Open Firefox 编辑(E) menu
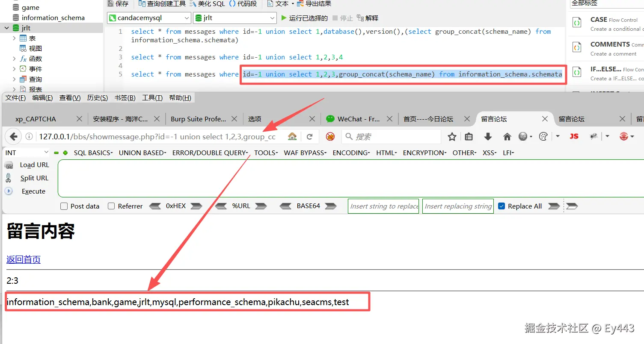 [42, 98]
